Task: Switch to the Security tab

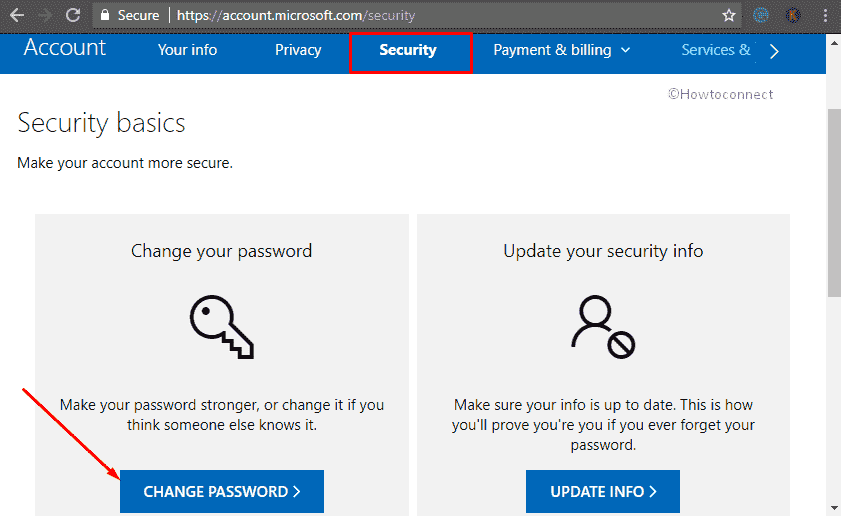Action: pyautogui.click(x=408, y=50)
